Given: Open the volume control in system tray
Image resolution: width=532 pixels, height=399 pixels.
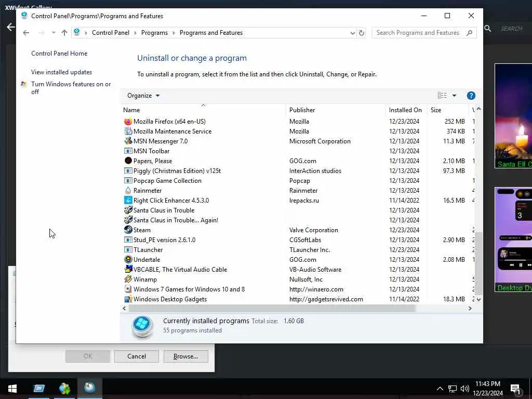Looking at the screenshot, I should [x=465, y=389].
